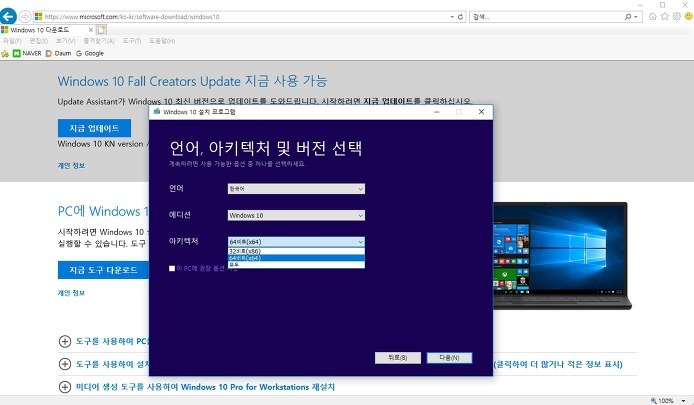This screenshot has width=694, height=405.
Task: Minimize the Windows 10 설치 프로그램 dialog
Action: click(x=436, y=112)
